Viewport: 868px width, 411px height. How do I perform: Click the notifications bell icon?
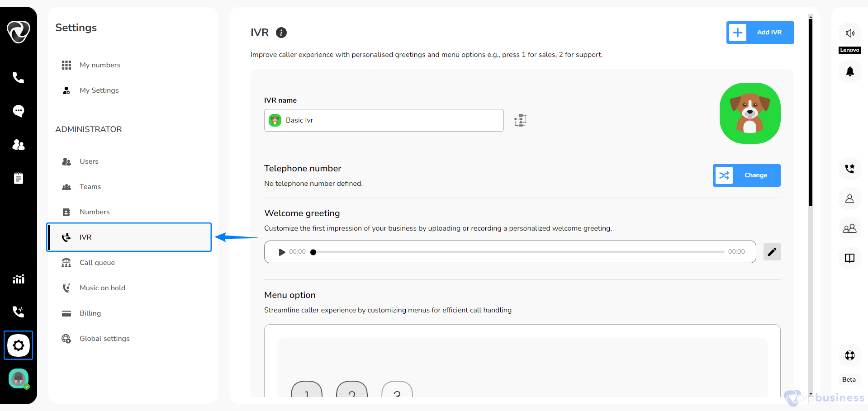[x=850, y=71]
